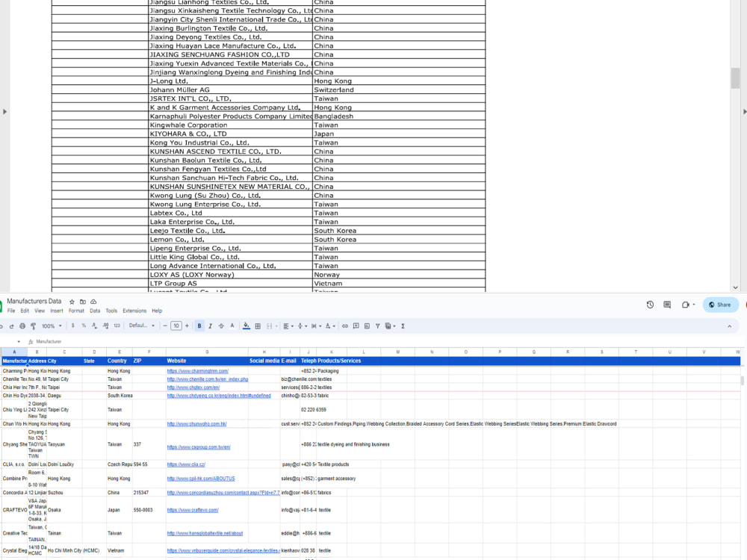This screenshot has width=747, height=560.
Task: Format as currency with dollar icon
Action: 73,326
